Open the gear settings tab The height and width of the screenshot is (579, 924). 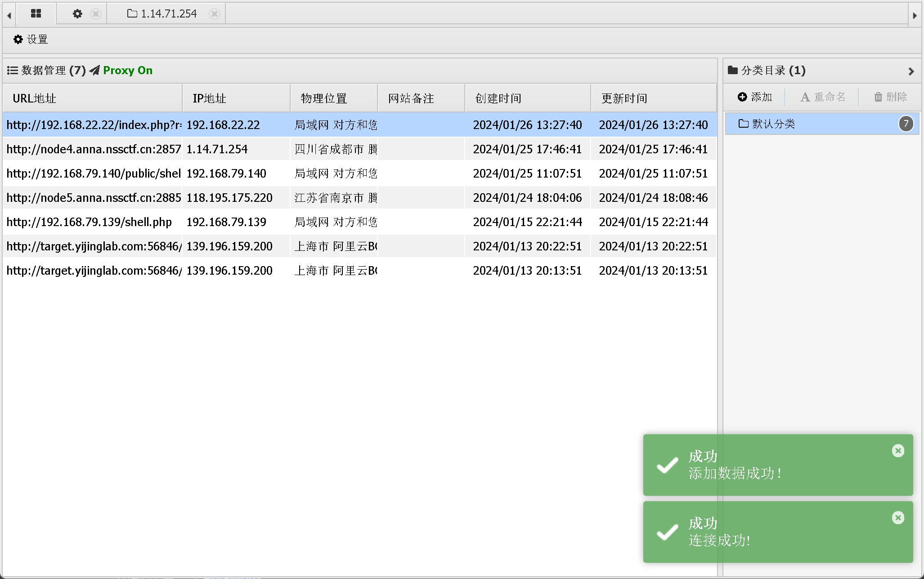tap(77, 14)
